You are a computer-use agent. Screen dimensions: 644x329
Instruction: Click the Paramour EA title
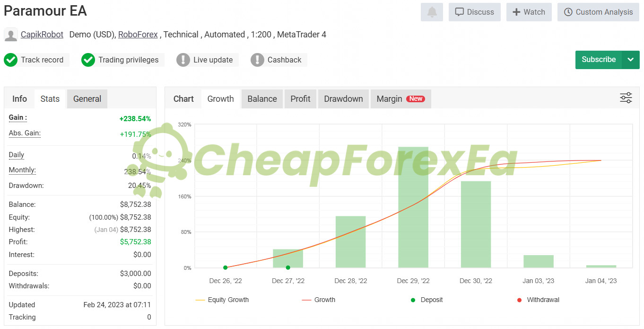point(45,11)
